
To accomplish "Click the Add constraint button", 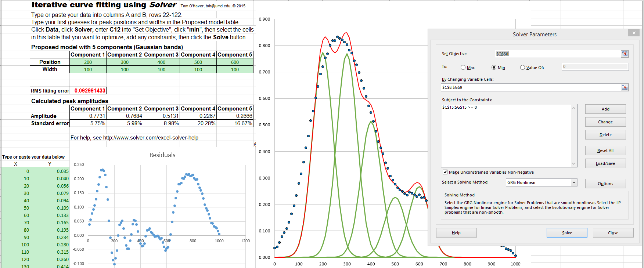I will [x=605, y=109].
